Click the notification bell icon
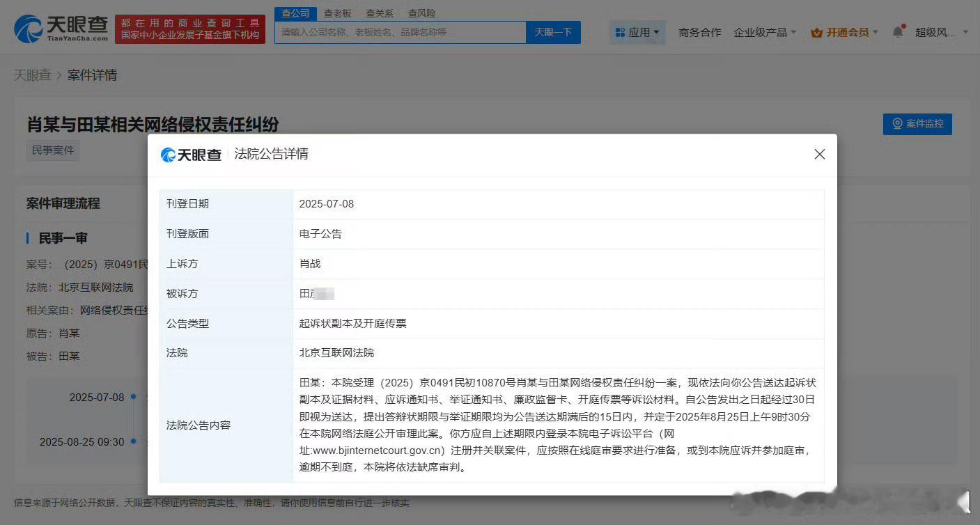980x525 pixels. tap(898, 32)
